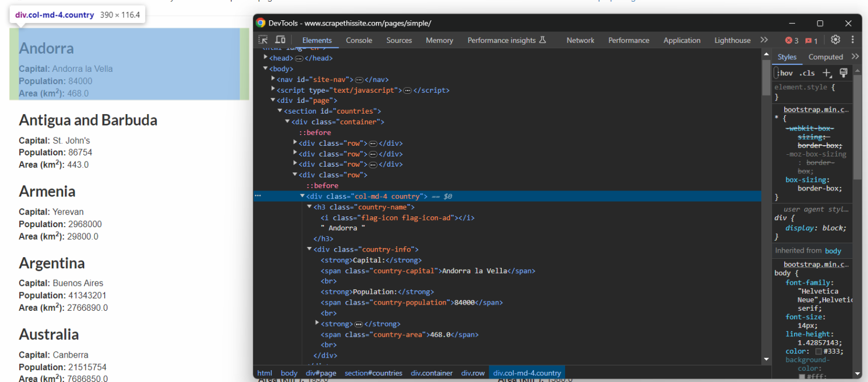Expand the nav id site-nav node
Screen dimensions: 868x382
[x=273, y=79]
